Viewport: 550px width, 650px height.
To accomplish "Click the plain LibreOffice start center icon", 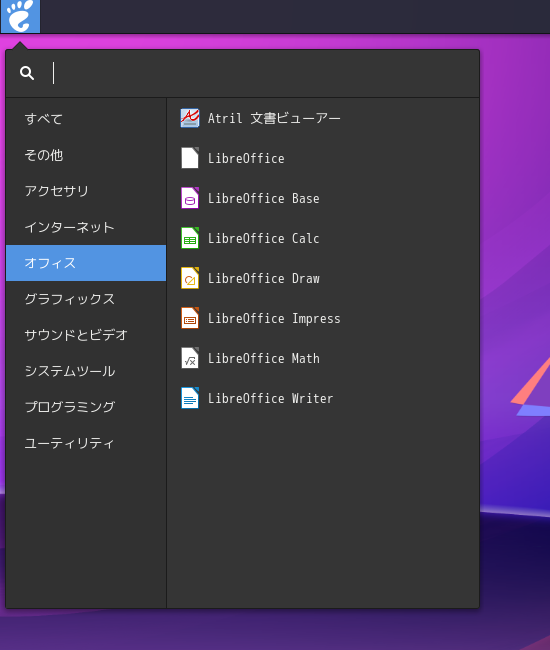I will click(190, 158).
